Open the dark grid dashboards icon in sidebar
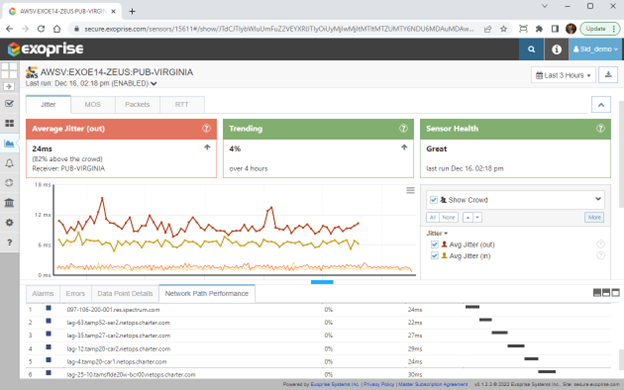624x390 pixels. pos(9,123)
